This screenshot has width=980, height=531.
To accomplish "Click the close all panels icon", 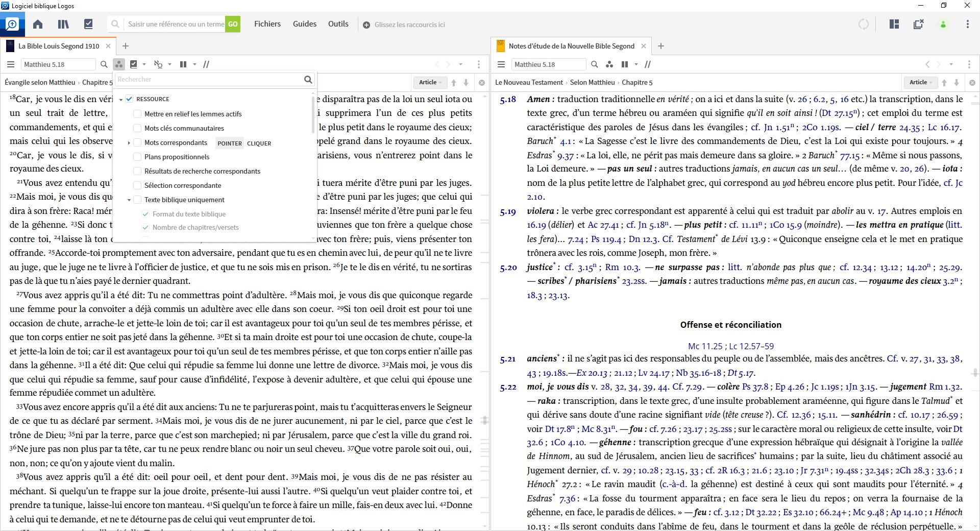I will 919,24.
